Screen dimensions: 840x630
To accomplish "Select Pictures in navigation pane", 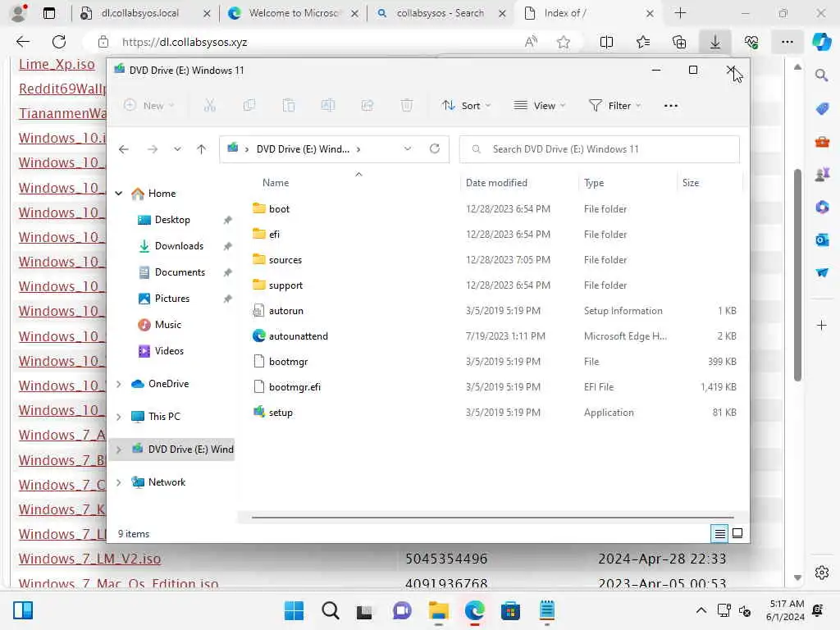I will (171, 299).
